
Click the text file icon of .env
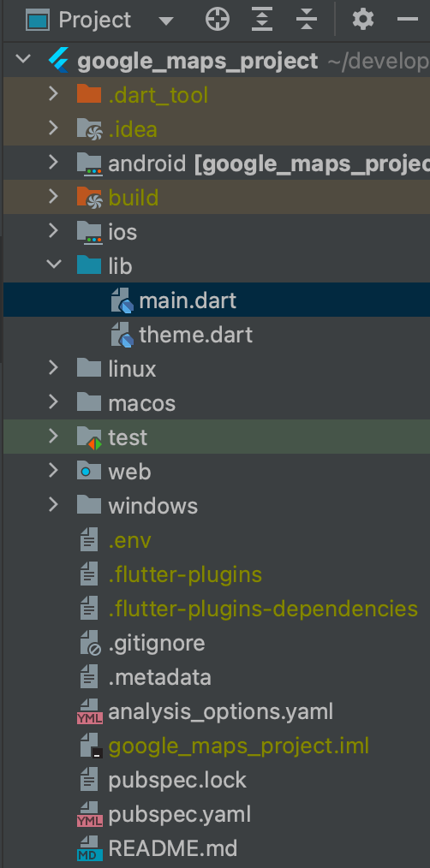pyautogui.click(x=89, y=541)
